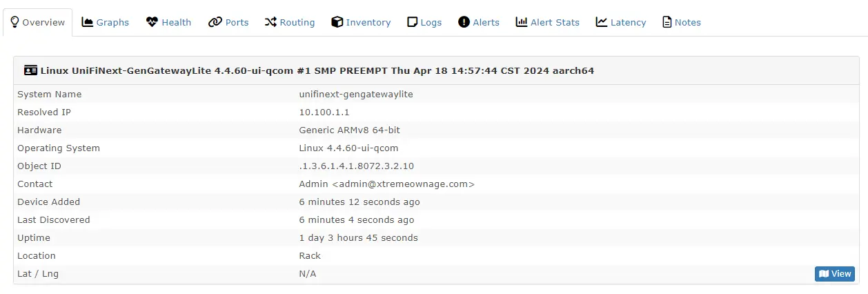Click the ID card icon in panel header
868x294 pixels.
click(x=30, y=70)
